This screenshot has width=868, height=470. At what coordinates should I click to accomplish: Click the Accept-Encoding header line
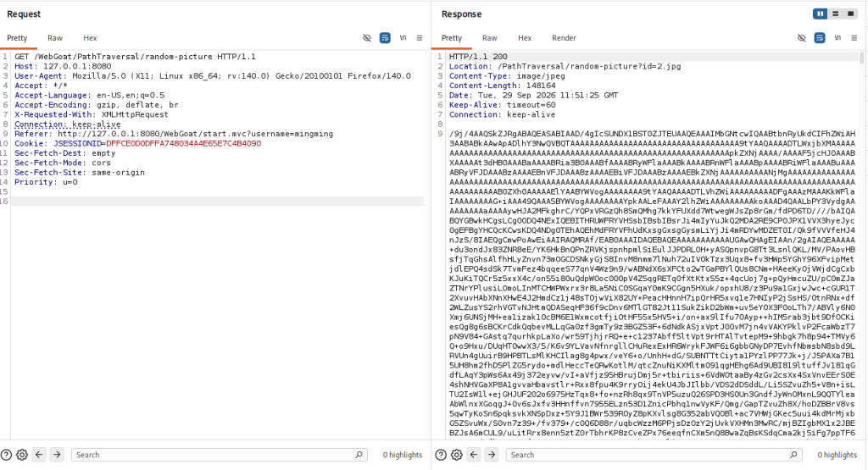[97, 105]
